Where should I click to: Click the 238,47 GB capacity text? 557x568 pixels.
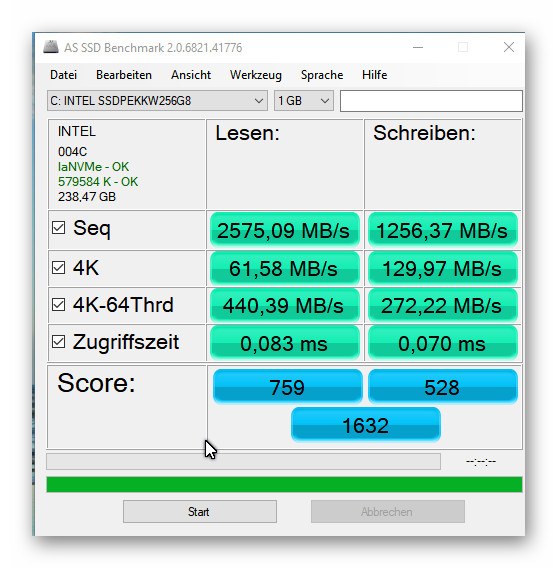tap(87, 197)
